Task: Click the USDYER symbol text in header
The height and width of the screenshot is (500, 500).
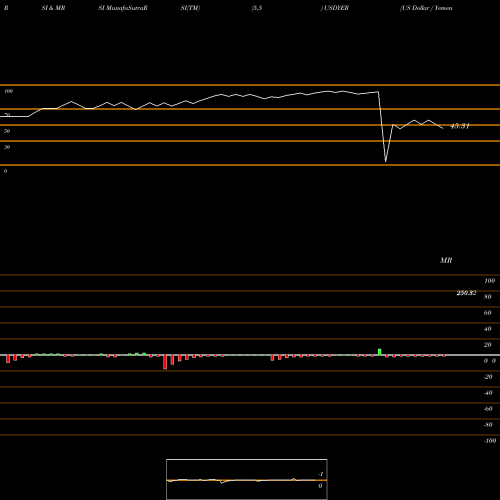Action: [336, 8]
